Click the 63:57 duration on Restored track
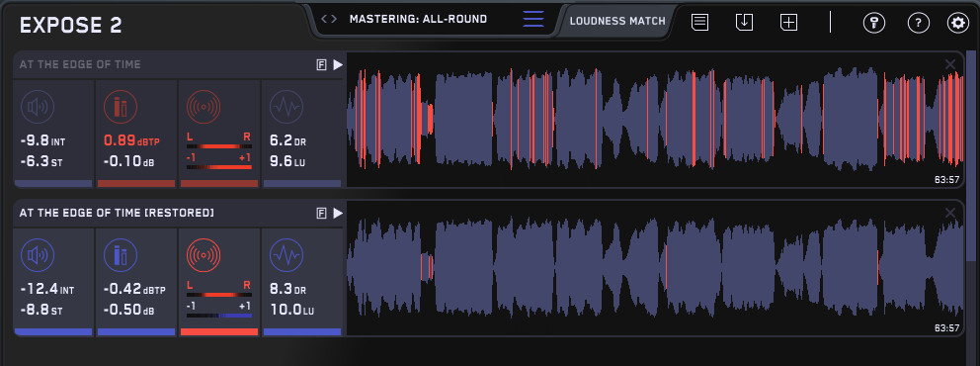Screen dimensions: 980x366 946,328
